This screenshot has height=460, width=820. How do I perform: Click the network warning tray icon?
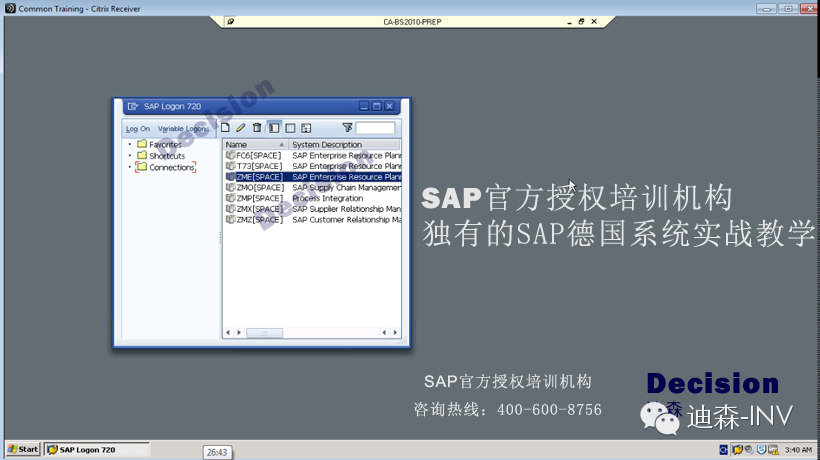773,450
